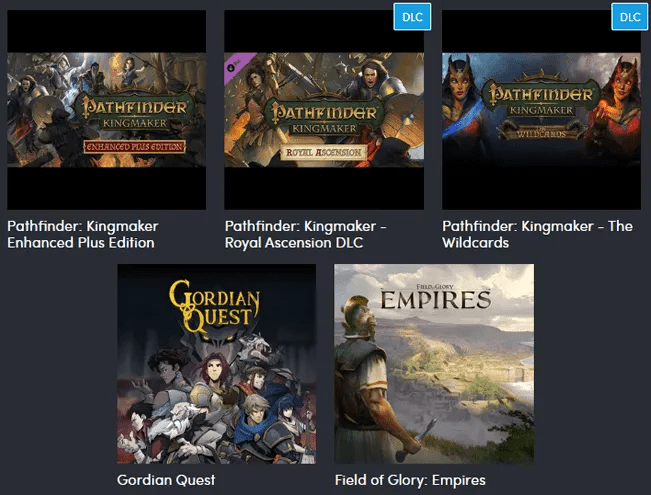Open Gordian Quest cover art
This screenshot has width=651, height=495.
click(216, 364)
